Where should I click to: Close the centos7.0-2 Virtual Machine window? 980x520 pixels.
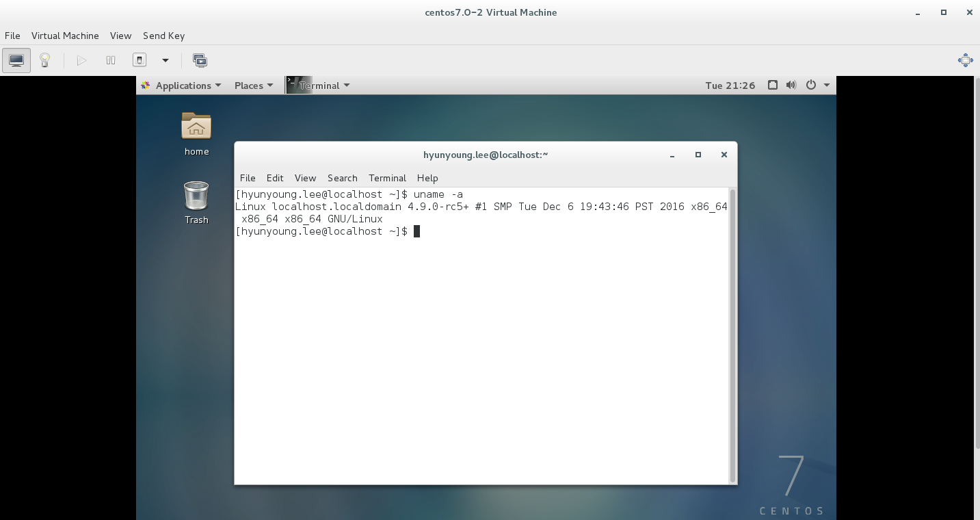pos(969,12)
